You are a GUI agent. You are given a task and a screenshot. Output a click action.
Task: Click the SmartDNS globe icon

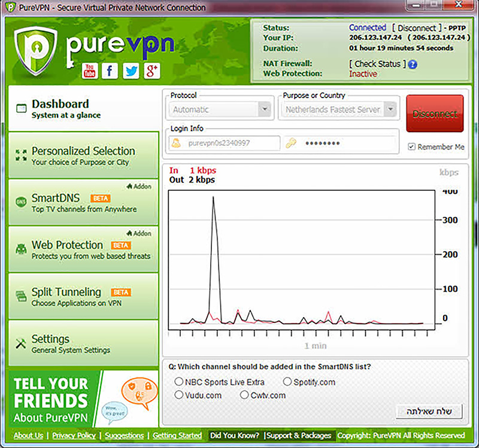tap(21, 202)
